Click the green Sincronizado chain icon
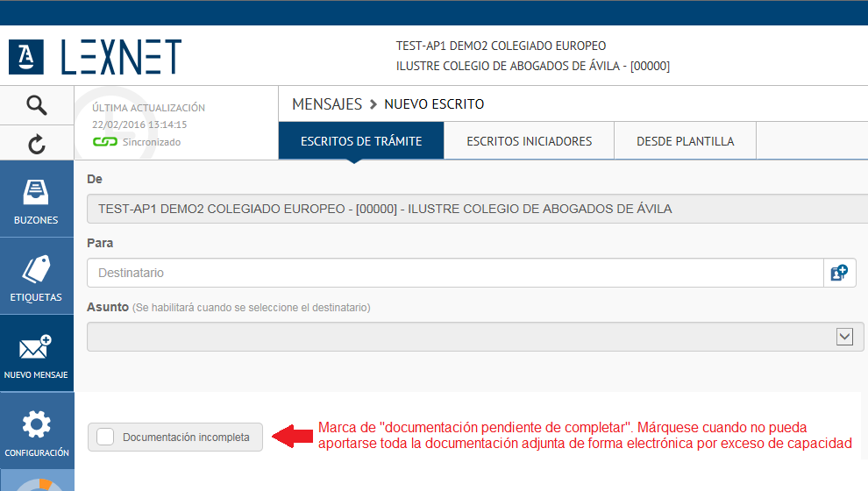Viewport: 868px width, 491px height. pyautogui.click(x=105, y=142)
